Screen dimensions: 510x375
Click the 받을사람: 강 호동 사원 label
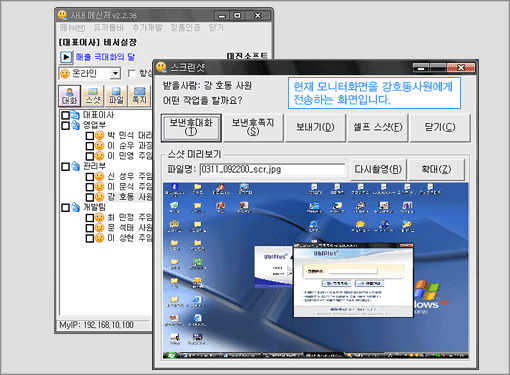click(207, 86)
